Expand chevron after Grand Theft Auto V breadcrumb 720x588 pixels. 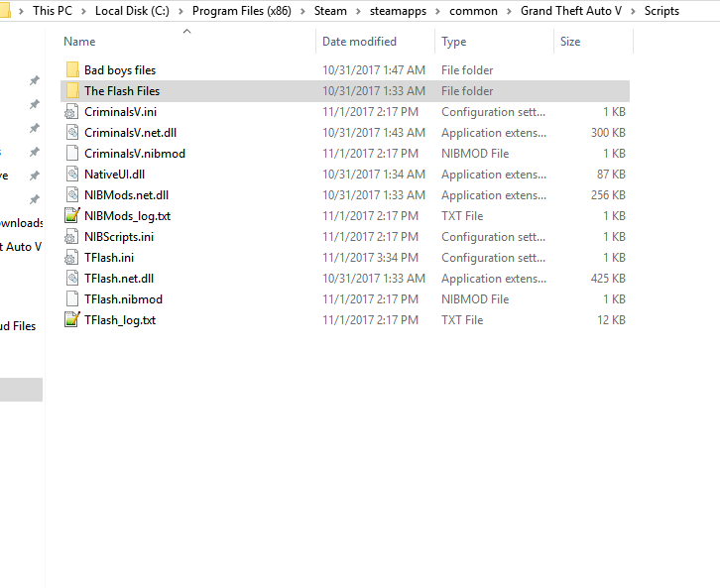click(633, 11)
